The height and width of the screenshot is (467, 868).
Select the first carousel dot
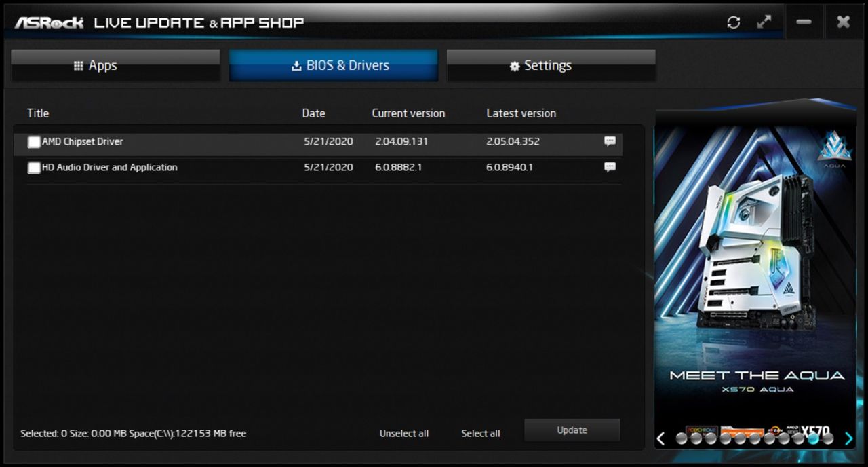coord(682,438)
